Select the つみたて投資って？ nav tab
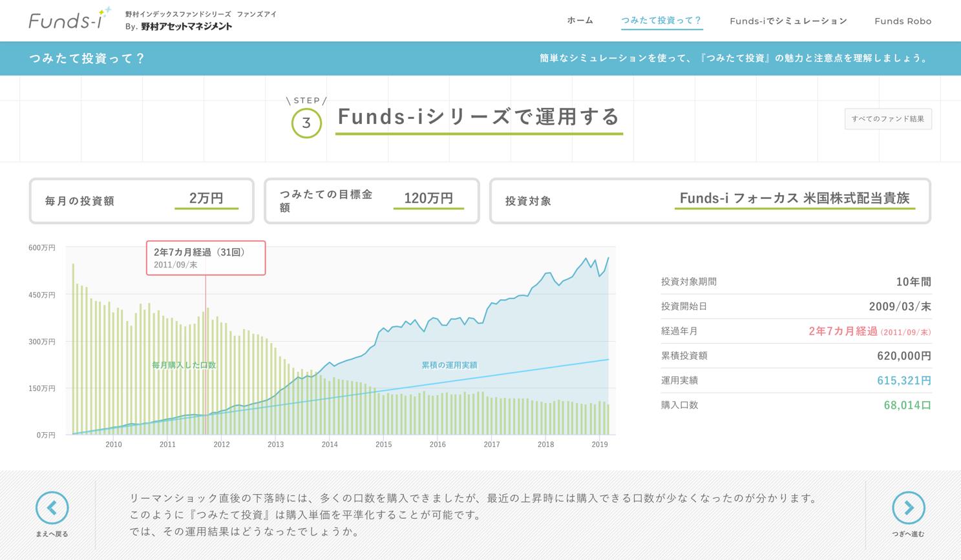 [661, 21]
